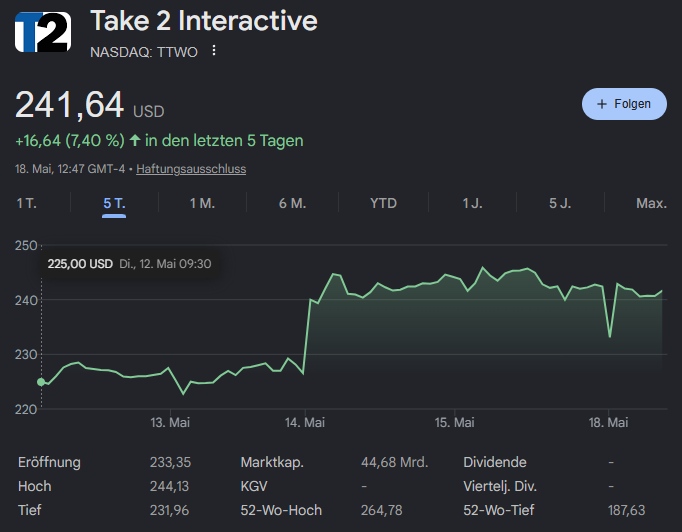Select the 6 M. chart range tab

(292, 203)
